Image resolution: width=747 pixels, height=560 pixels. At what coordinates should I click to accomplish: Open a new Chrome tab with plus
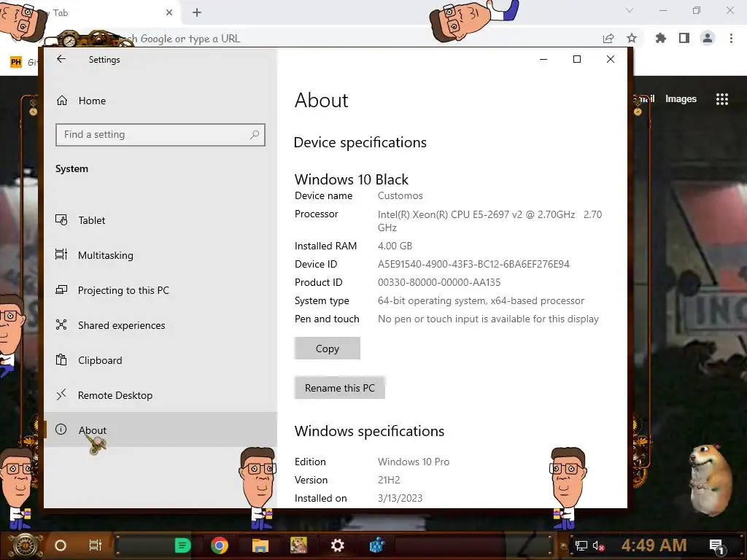coord(197,12)
